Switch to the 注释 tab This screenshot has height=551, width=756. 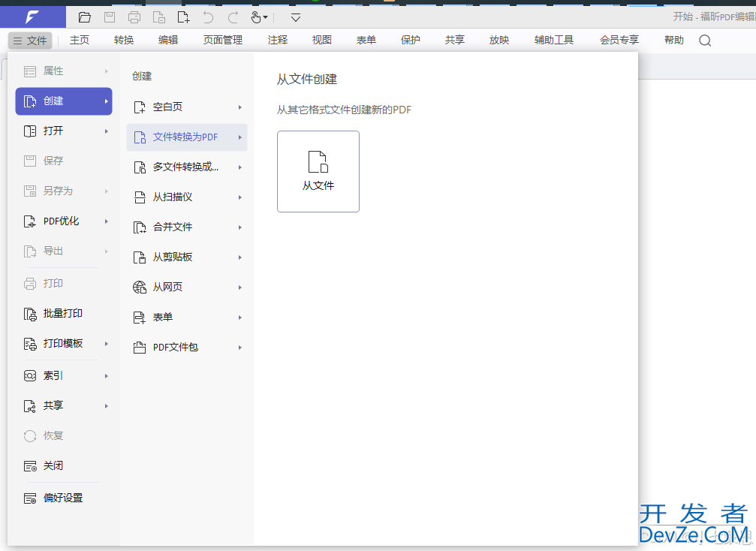point(278,41)
